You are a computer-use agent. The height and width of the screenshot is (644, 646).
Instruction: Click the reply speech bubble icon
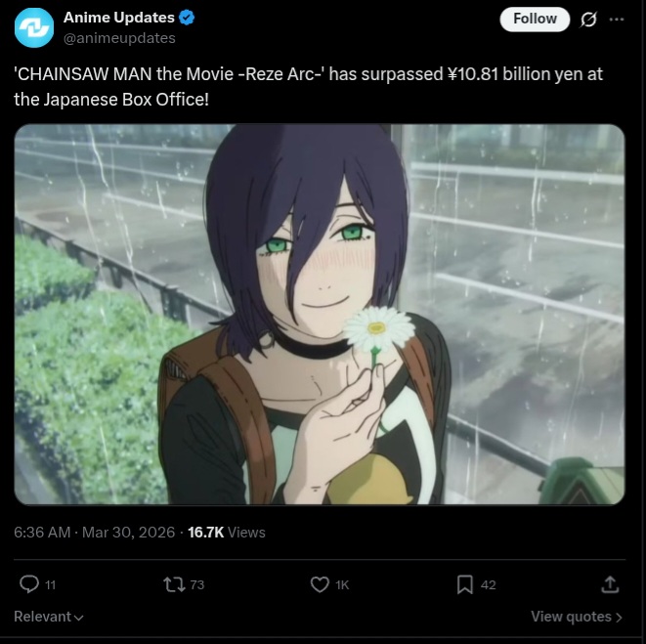tap(29, 584)
